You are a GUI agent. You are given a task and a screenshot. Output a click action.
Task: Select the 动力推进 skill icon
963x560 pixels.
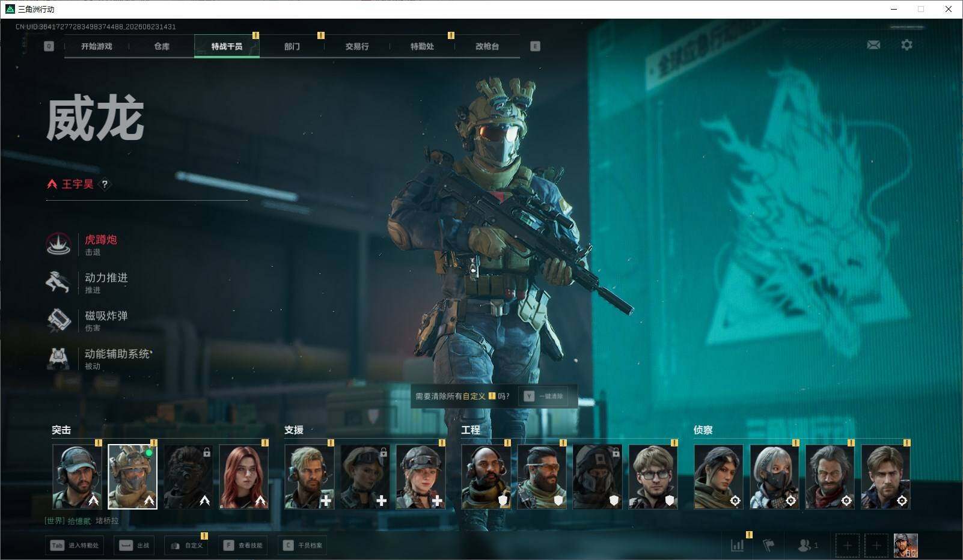coord(59,282)
